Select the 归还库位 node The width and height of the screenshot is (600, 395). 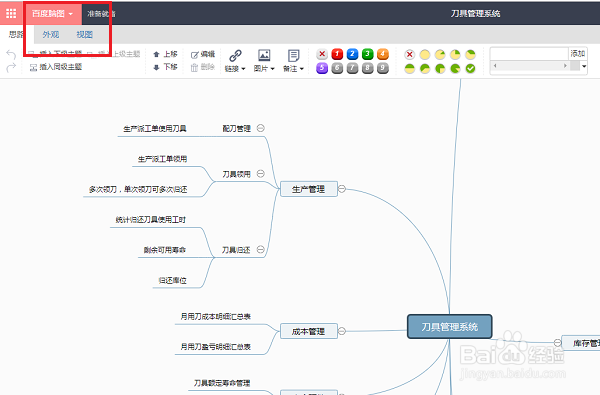173,281
